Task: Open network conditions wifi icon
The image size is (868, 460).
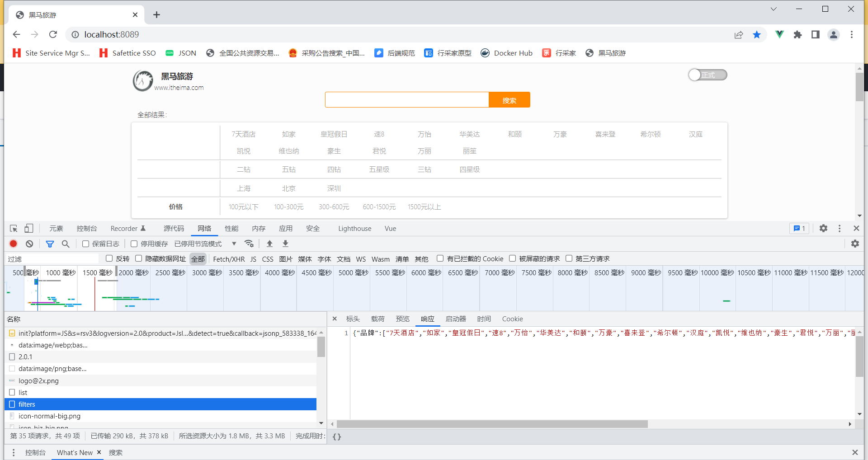Action: [x=249, y=244]
